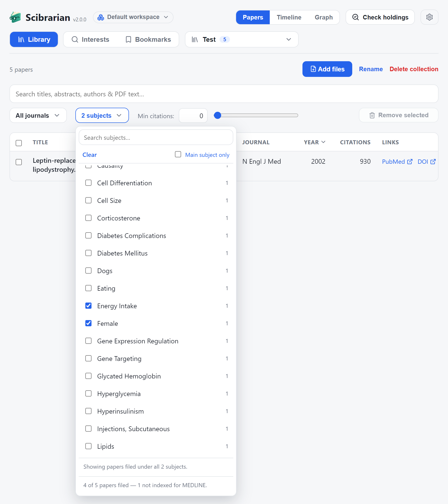Enable Main subject only checkbox

[178, 154]
